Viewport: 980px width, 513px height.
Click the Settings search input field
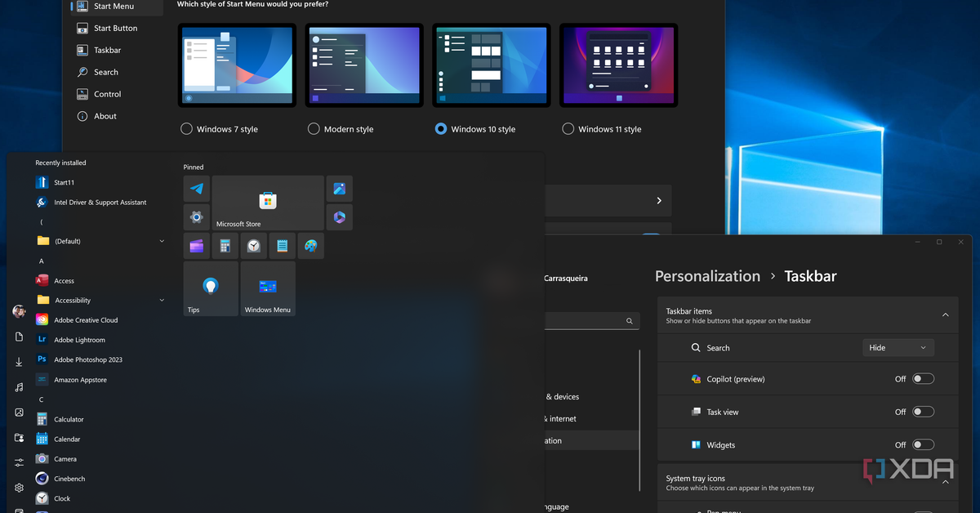click(591, 322)
